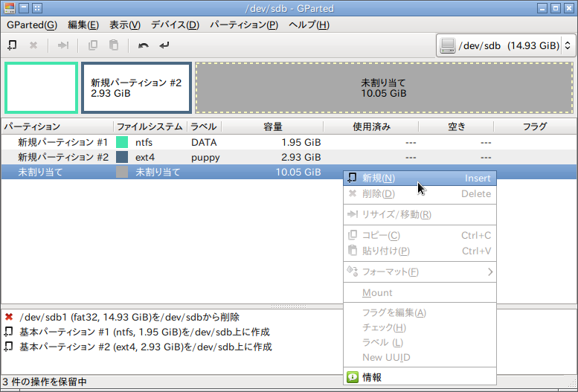Select the green partition #1 graphic block
The height and width of the screenshot is (392, 578).
click(42, 88)
